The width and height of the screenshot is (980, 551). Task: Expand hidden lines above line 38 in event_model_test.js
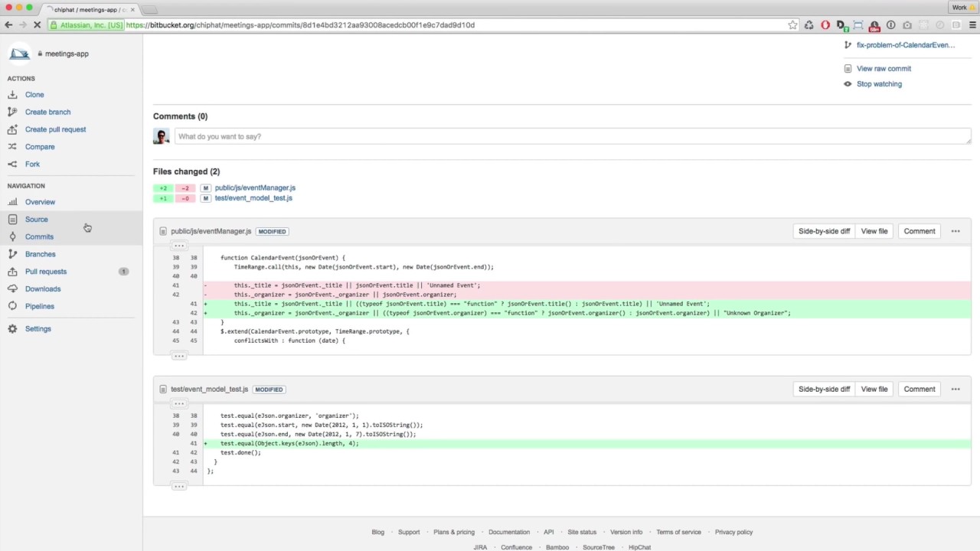pos(178,403)
